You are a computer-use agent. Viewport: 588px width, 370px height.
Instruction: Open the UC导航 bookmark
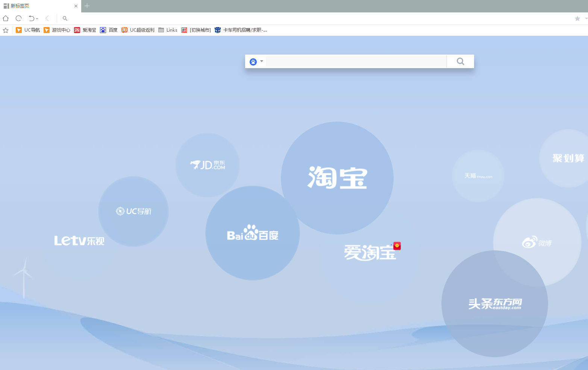28,30
